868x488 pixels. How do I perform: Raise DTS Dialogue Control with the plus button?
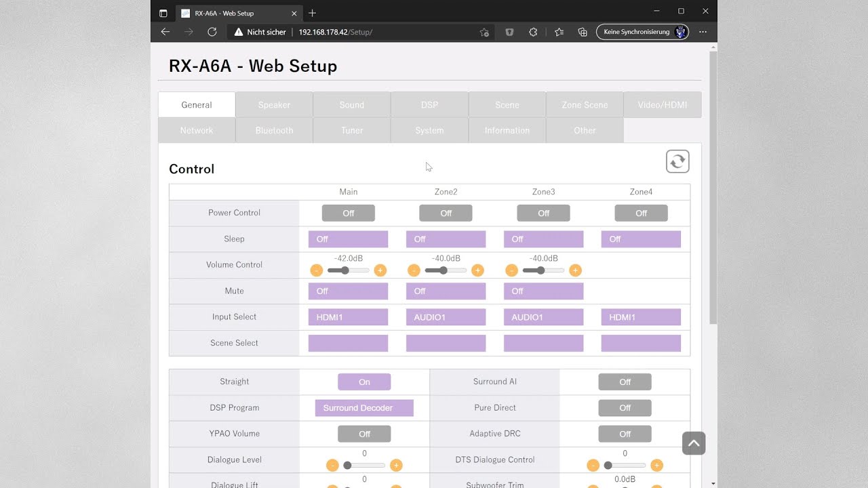(x=656, y=465)
